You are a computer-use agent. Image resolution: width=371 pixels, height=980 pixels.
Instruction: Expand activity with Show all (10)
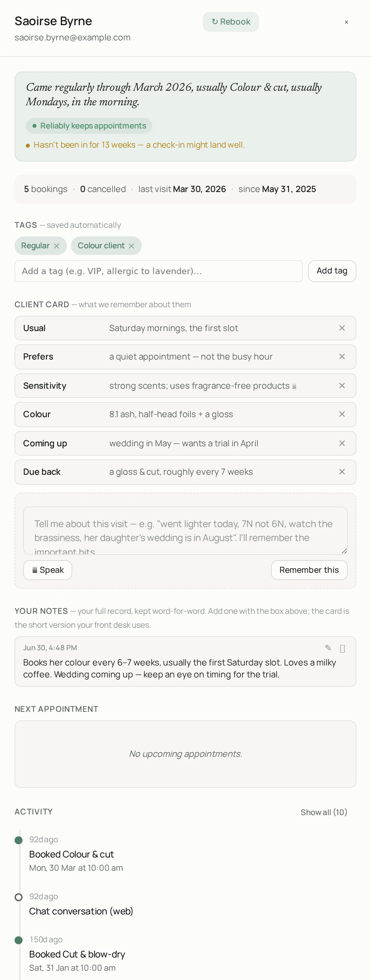[324, 812]
